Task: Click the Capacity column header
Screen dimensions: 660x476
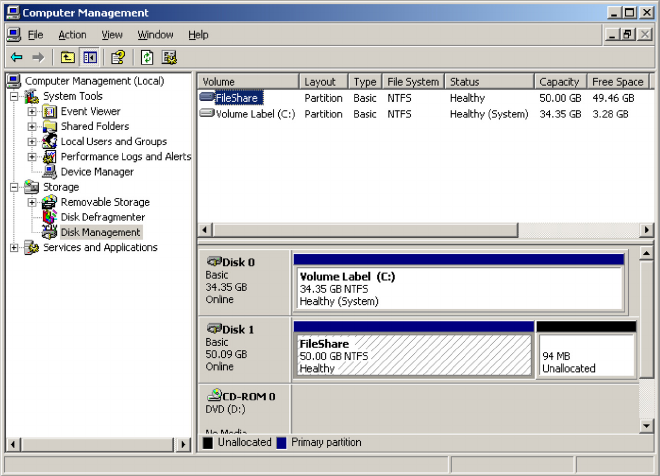Action: 558,82
